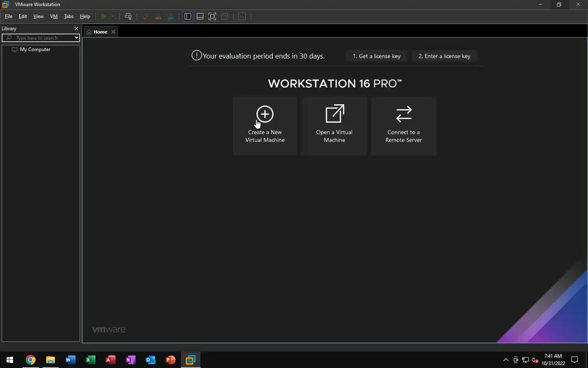Click Create a New Virtual Machine tile
The width and height of the screenshot is (588, 368).
[265, 126]
